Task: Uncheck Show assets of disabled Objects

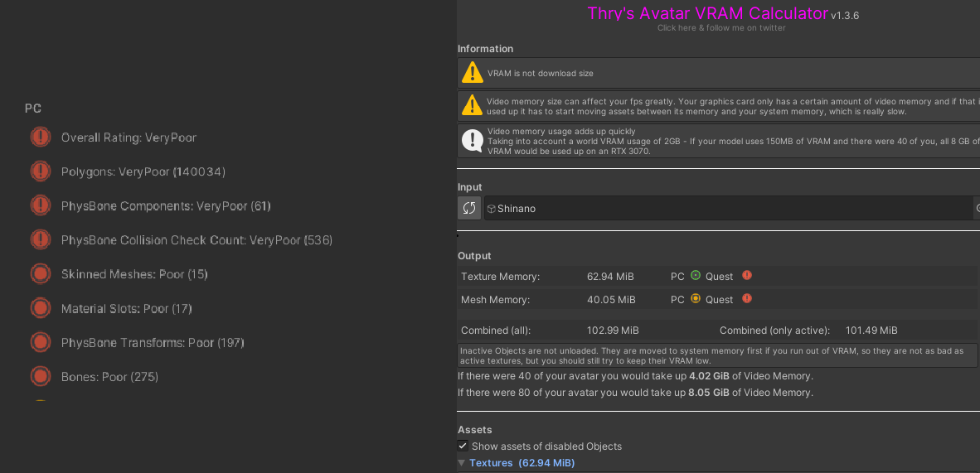Action: point(463,446)
